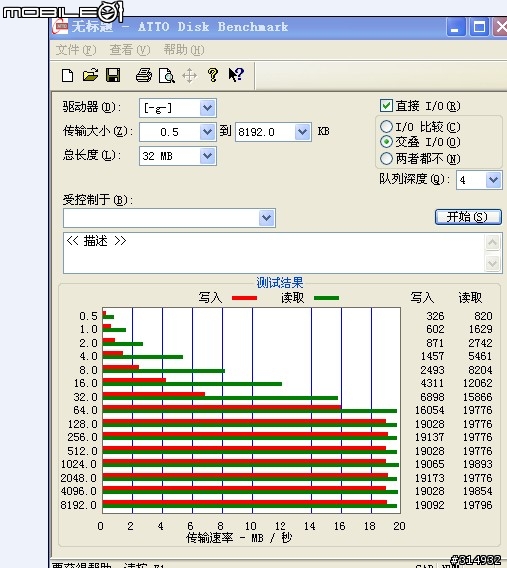Open the 帮助 menu
This screenshot has width=507, height=568.
pyautogui.click(x=184, y=50)
